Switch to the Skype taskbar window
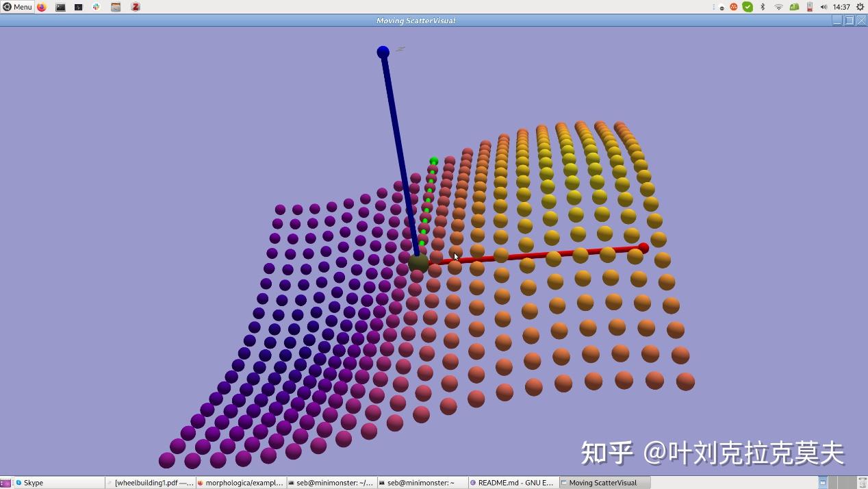The width and height of the screenshot is (868, 489). coord(58,483)
